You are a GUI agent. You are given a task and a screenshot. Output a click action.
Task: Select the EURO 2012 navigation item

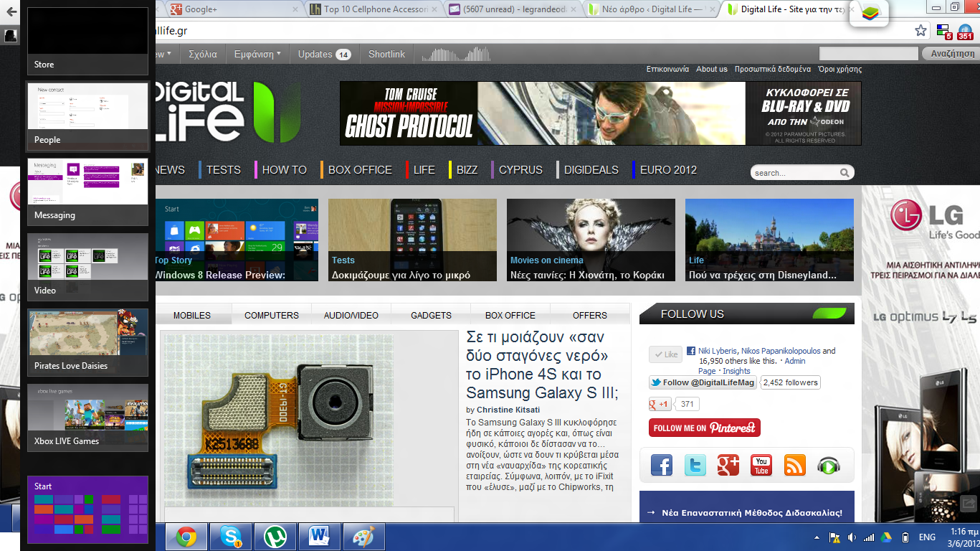coord(668,170)
